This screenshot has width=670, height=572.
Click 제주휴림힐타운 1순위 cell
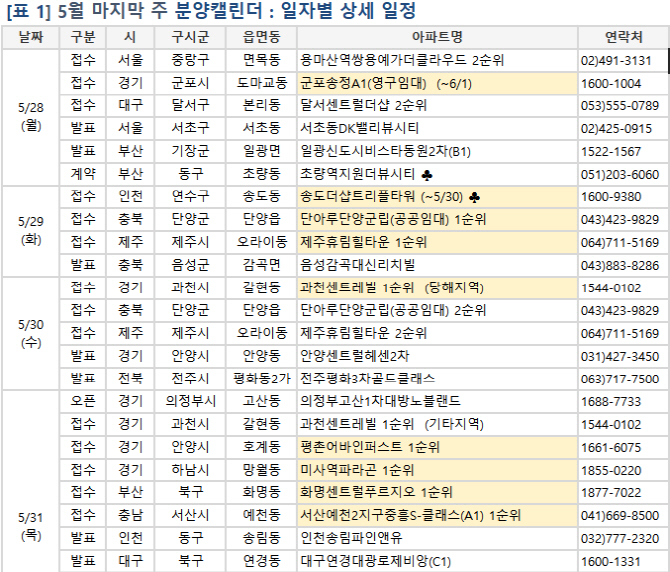click(437, 242)
